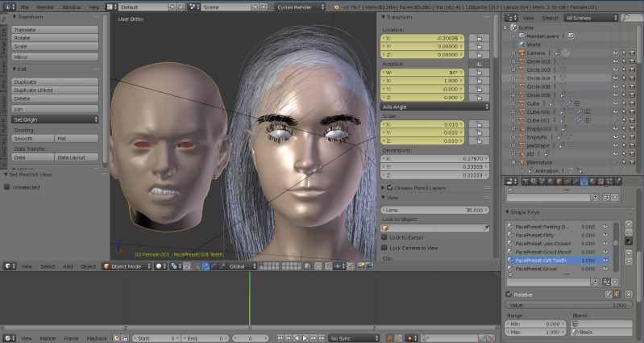This screenshot has width=644, height=343.
Task: Open the Cycles Render engine dropdown
Action: click(300, 7)
